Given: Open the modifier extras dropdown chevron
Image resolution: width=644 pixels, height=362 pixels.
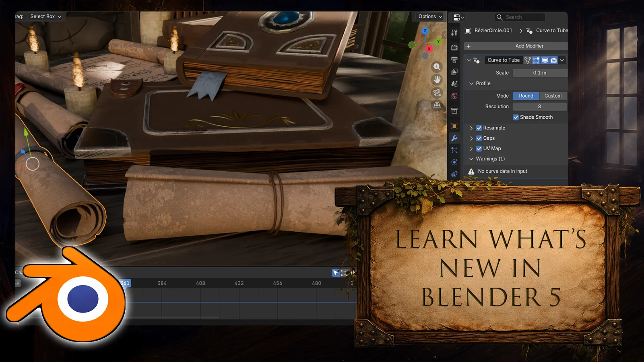Looking at the screenshot, I should coord(562,60).
